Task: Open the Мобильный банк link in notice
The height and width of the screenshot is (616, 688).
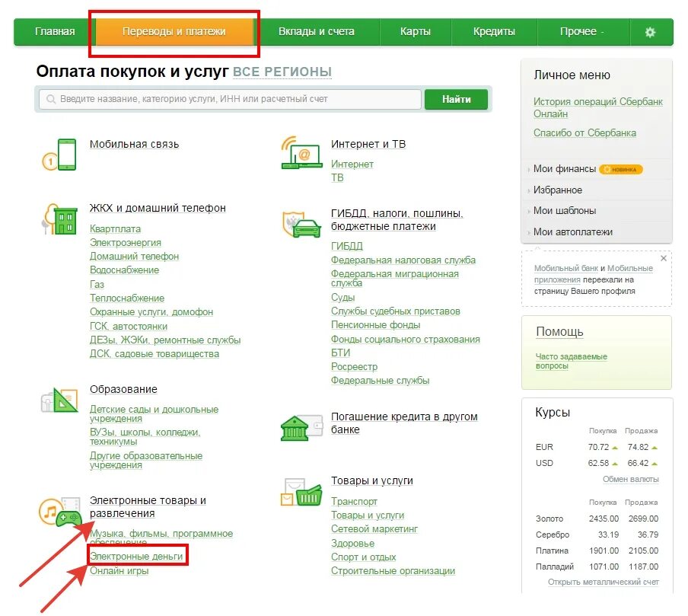Action: pos(566,268)
